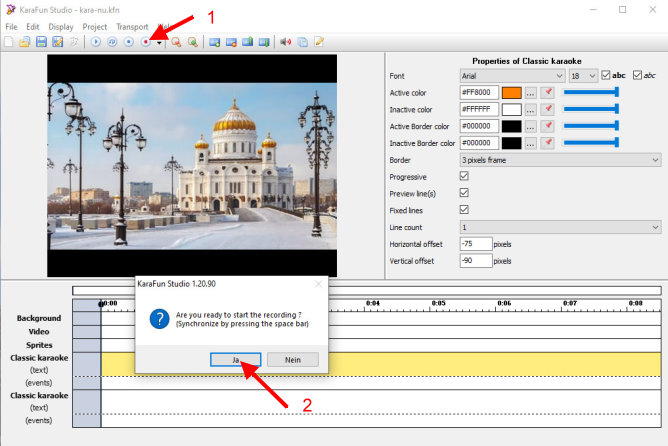Viewport: 668px width, 446px height.
Task: Open the Project menu
Action: click(95, 26)
